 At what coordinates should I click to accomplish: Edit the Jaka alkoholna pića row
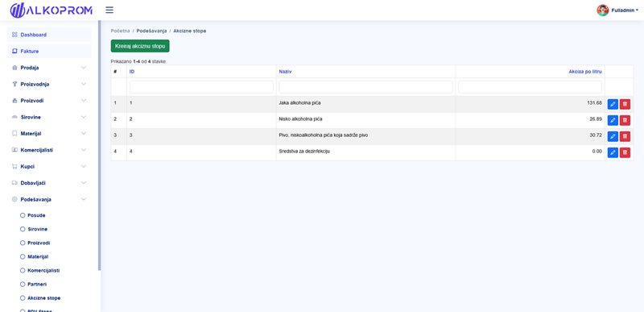coord(613,104)
